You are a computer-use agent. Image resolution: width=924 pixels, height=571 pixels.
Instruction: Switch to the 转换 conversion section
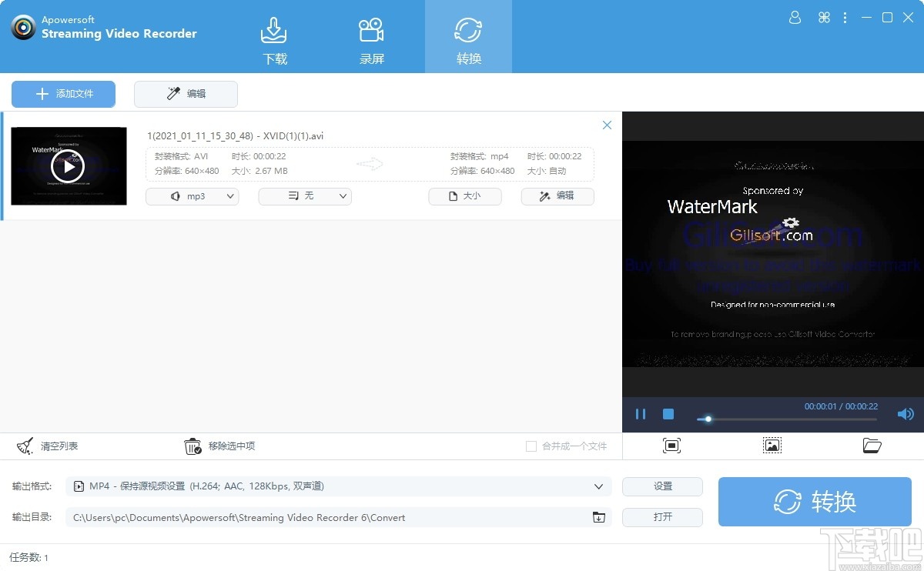pyautogui.click(x=468, y=36)
